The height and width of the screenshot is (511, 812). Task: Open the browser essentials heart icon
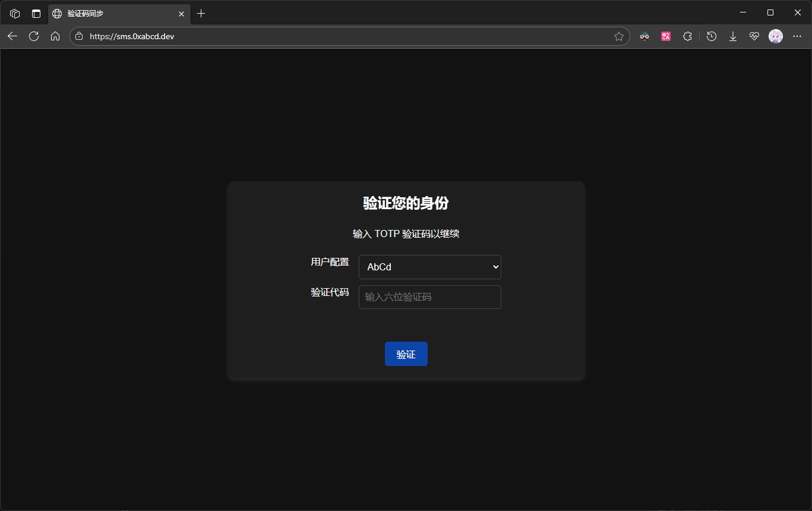pos(754,36)
